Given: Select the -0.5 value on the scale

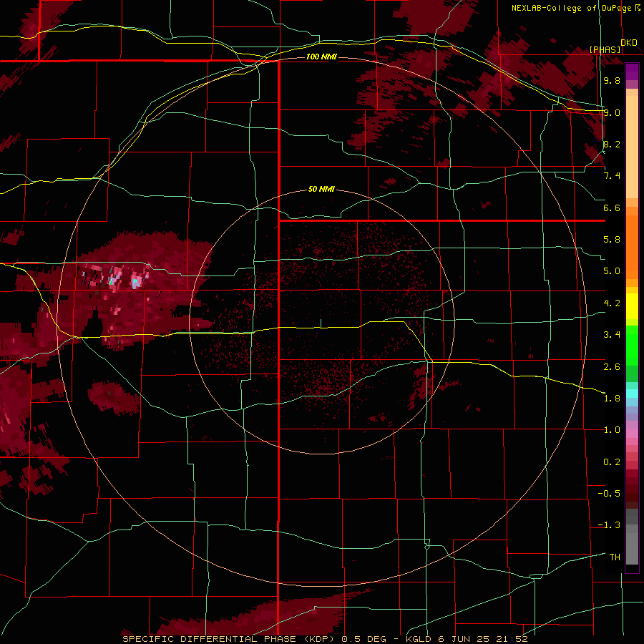Looking at the screenshot, I should tap(609, 494).
